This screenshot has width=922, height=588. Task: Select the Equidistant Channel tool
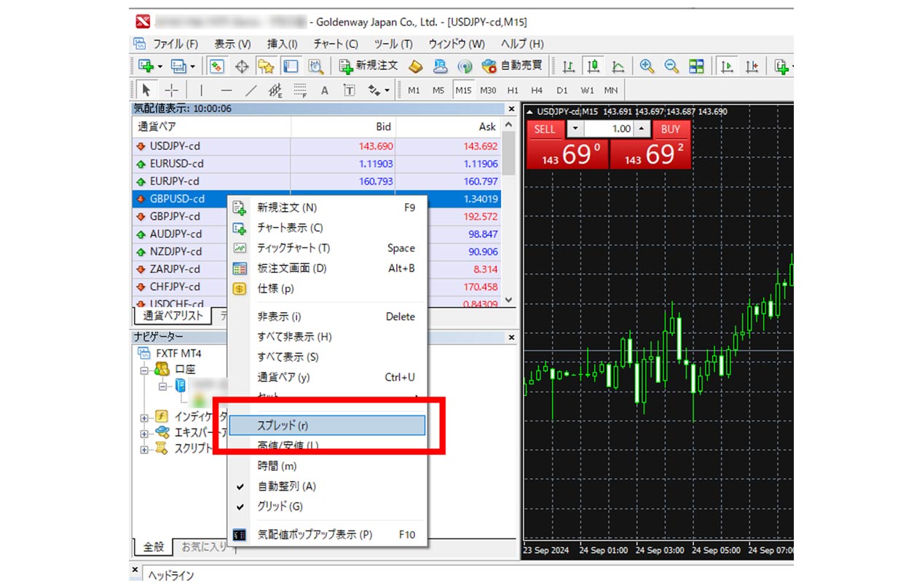[276, 90]
